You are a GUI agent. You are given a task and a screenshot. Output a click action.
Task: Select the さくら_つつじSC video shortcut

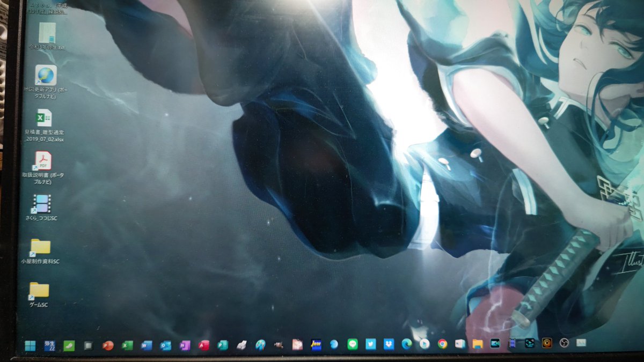coord(42,208)
